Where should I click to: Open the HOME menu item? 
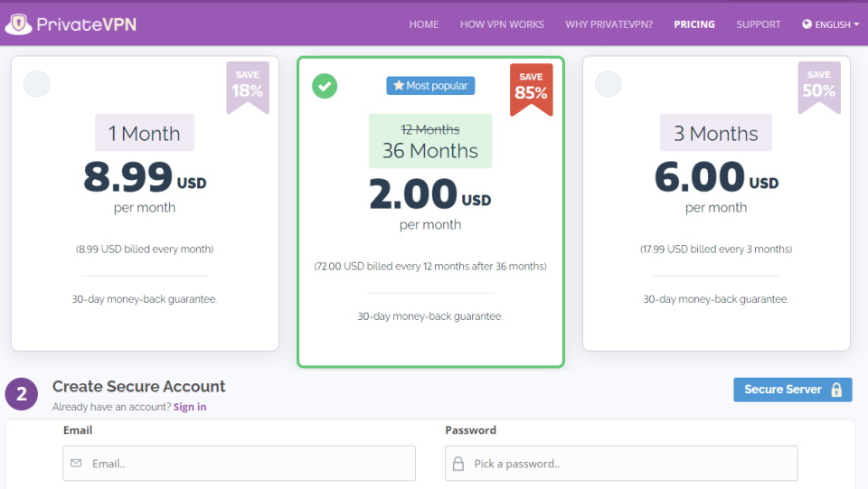(423, 24)
